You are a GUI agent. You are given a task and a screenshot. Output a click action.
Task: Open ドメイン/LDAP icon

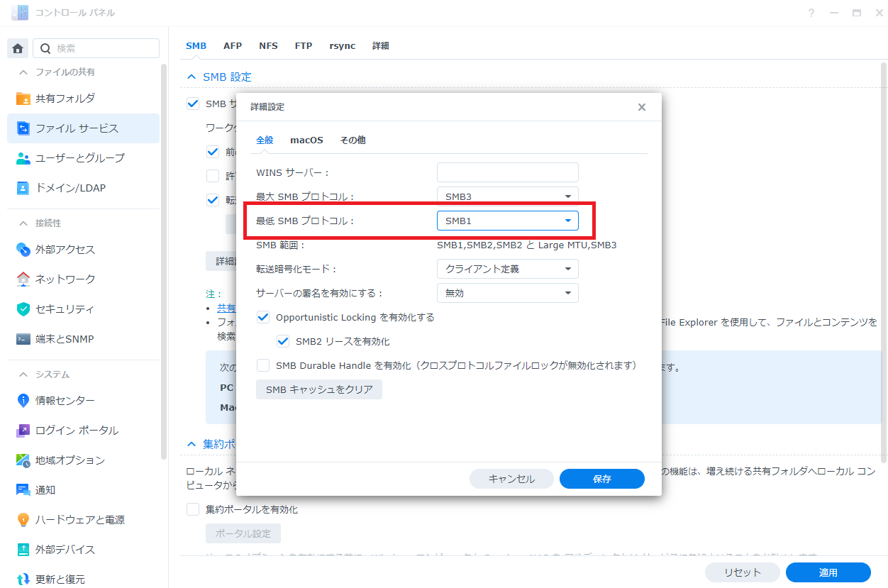coord(23,188)
